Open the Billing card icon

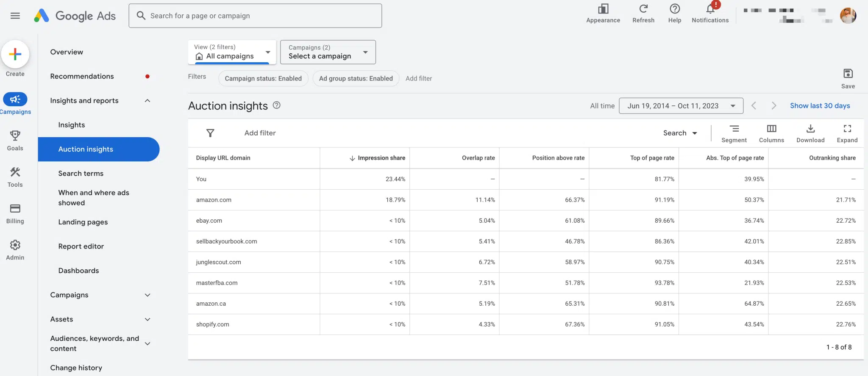pos(15,209)
